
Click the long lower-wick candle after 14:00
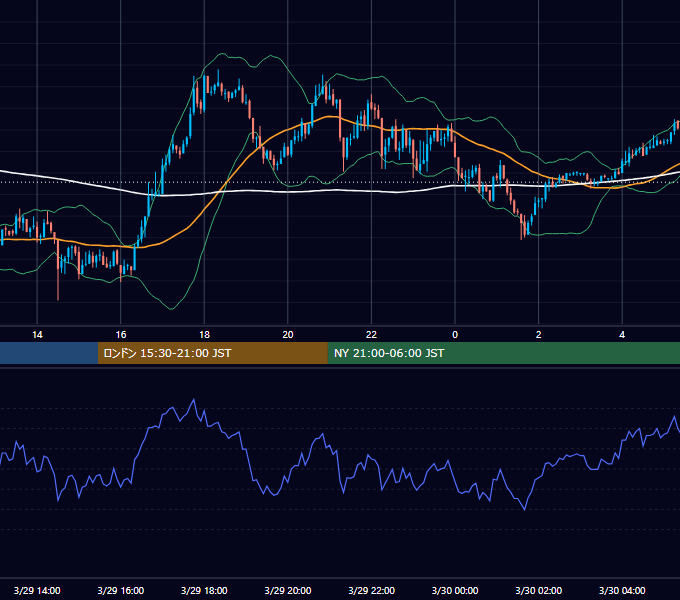pos(58,269)
